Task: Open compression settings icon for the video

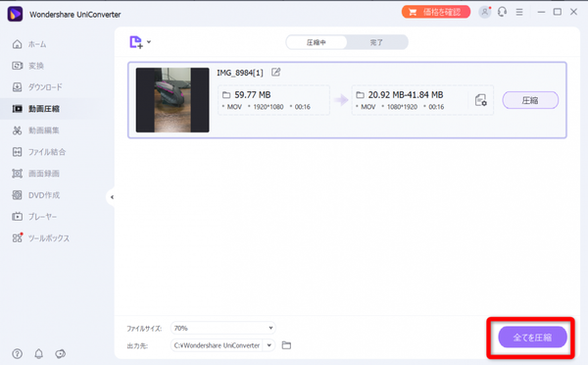Action: [x=481, y=100]
